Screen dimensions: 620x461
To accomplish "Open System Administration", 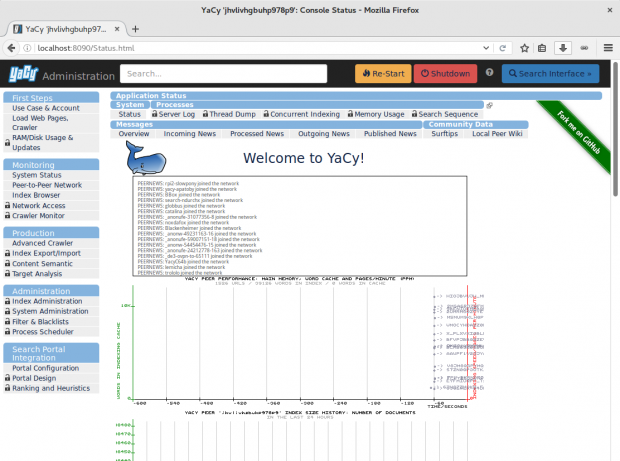I will pyautogui.click(x=50, y=311).
